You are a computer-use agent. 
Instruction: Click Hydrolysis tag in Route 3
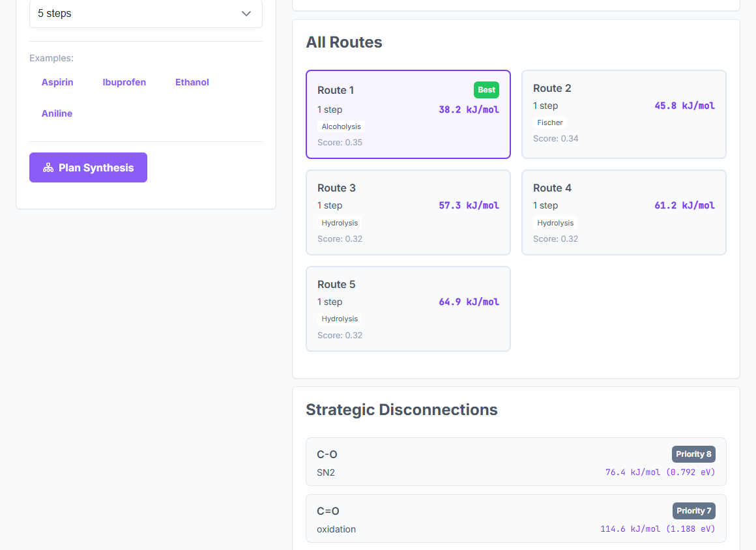click(340, 223)
